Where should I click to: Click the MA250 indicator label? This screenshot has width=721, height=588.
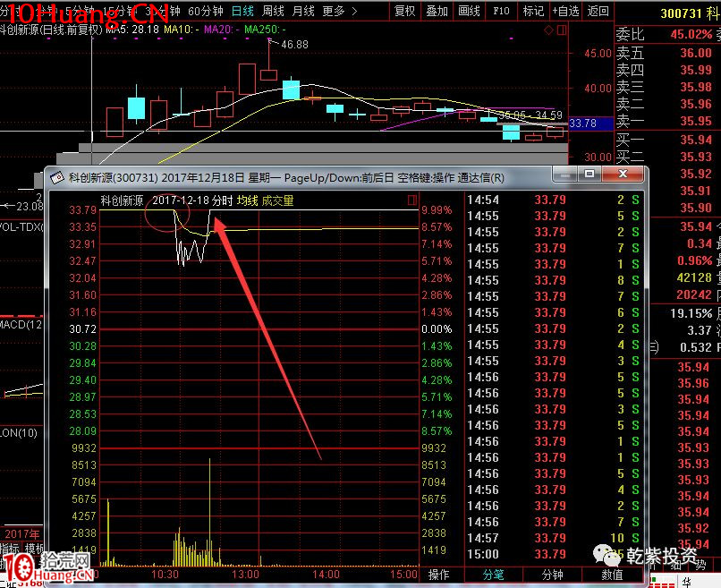265,30
